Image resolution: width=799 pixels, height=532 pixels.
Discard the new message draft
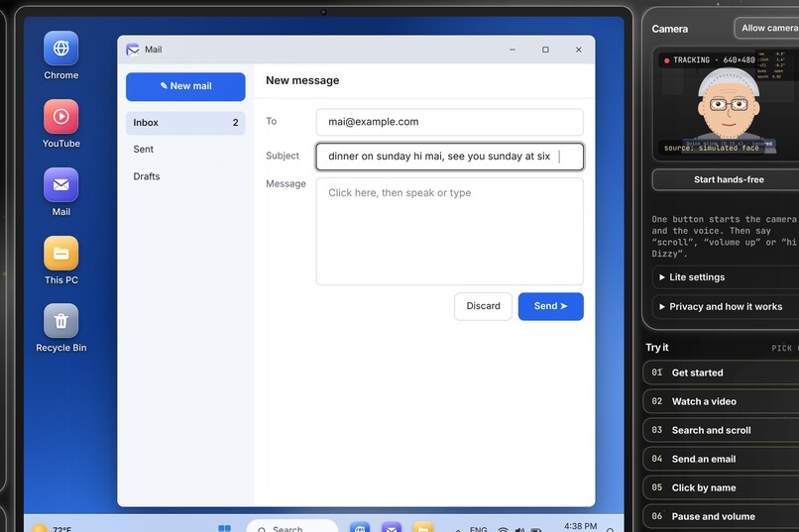click(x=483, y=306)
